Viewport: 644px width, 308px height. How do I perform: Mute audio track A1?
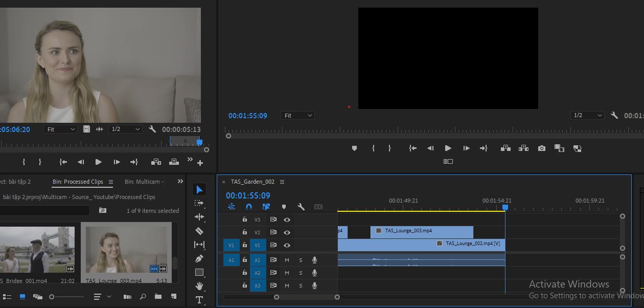pos(287,260)
